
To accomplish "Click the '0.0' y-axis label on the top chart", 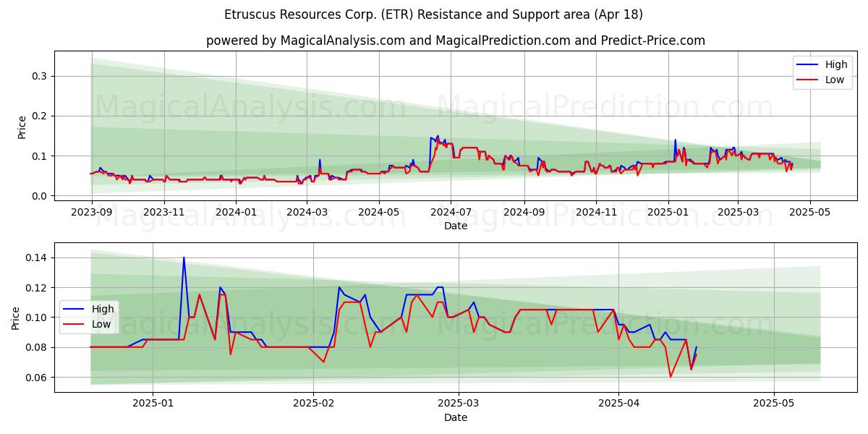I will (x=41, y=196).
